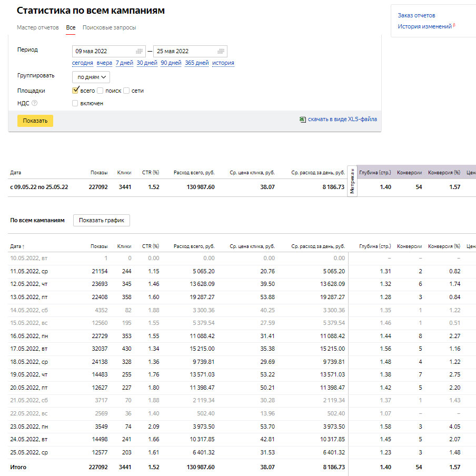Select the «30 дней» period link

[x=147, y=63]
